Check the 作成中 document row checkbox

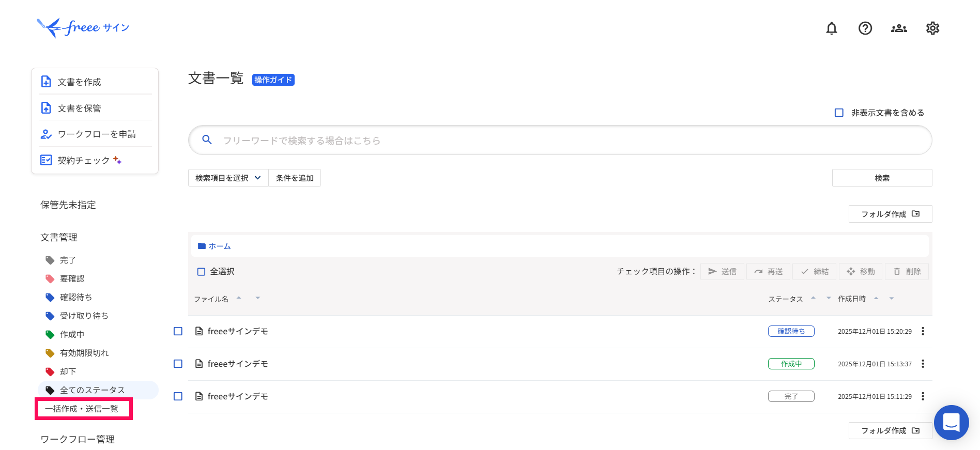(178, 364)
